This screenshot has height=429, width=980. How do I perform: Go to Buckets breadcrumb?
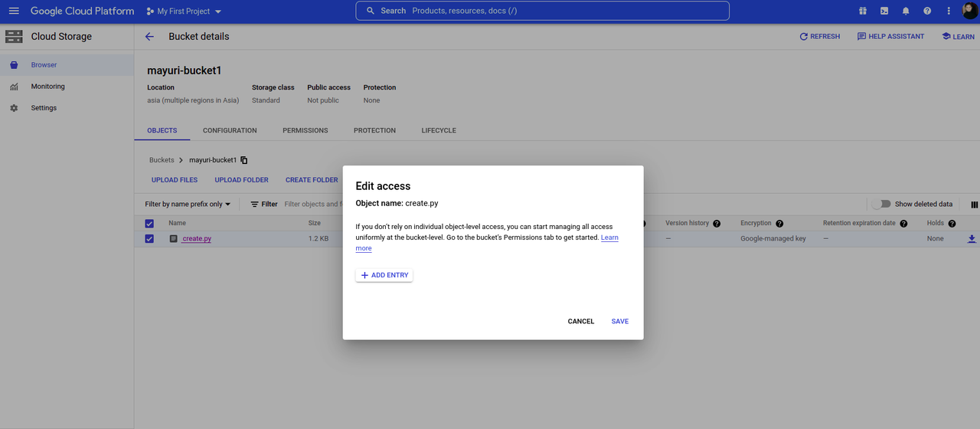tap(162, 160)
